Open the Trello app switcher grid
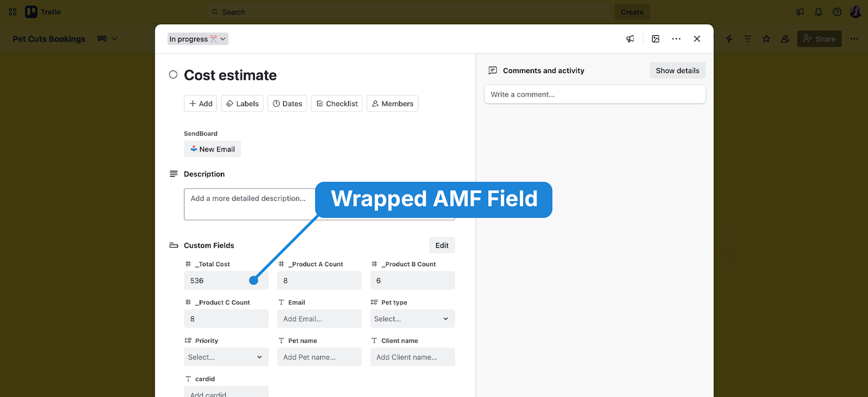The height and width of the screenshot is (397, 868). coord(12,12)
